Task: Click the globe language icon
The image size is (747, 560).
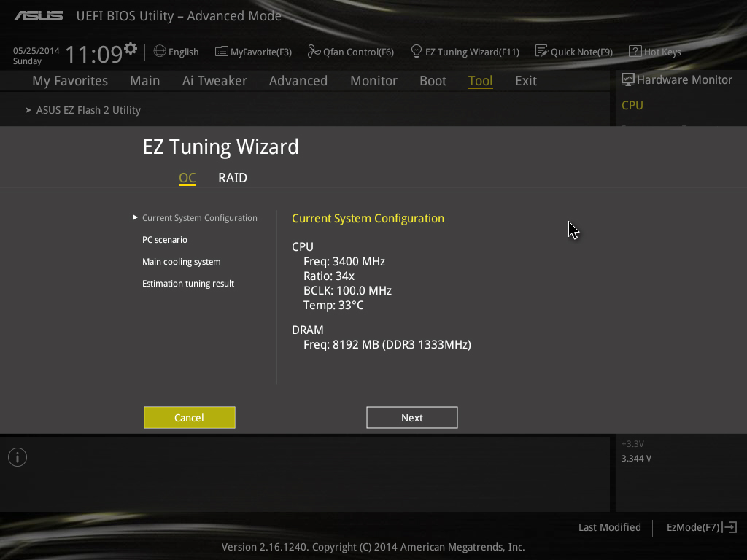Action: (160, 52)
